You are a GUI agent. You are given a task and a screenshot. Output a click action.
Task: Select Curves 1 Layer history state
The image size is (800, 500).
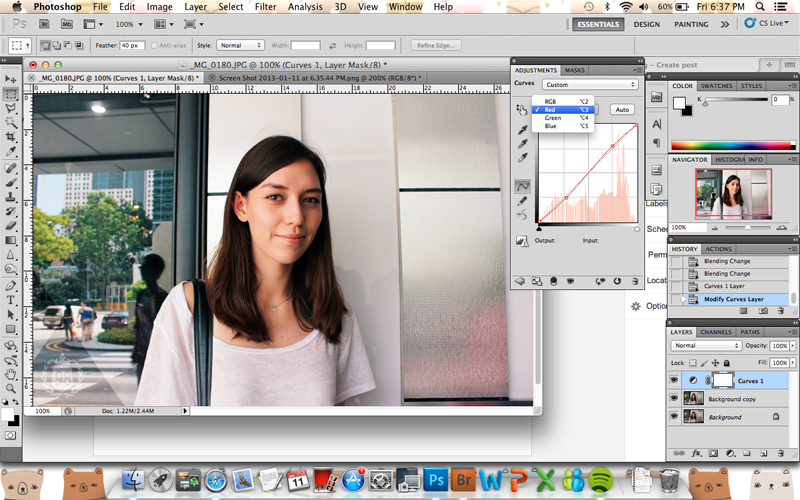point(730,286)
